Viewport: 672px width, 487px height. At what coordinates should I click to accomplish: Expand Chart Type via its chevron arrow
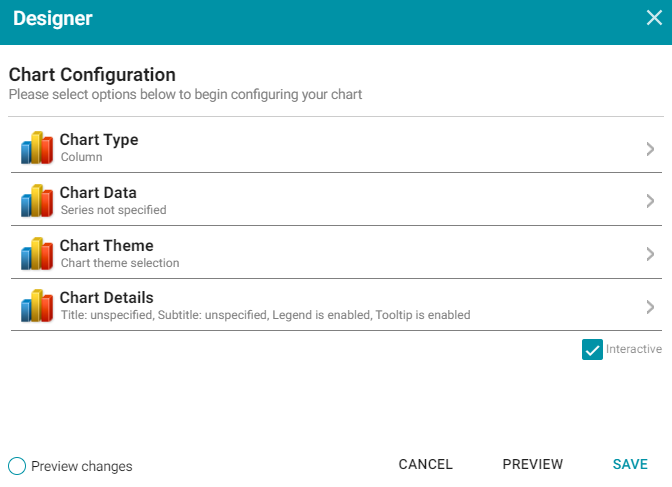650,149
